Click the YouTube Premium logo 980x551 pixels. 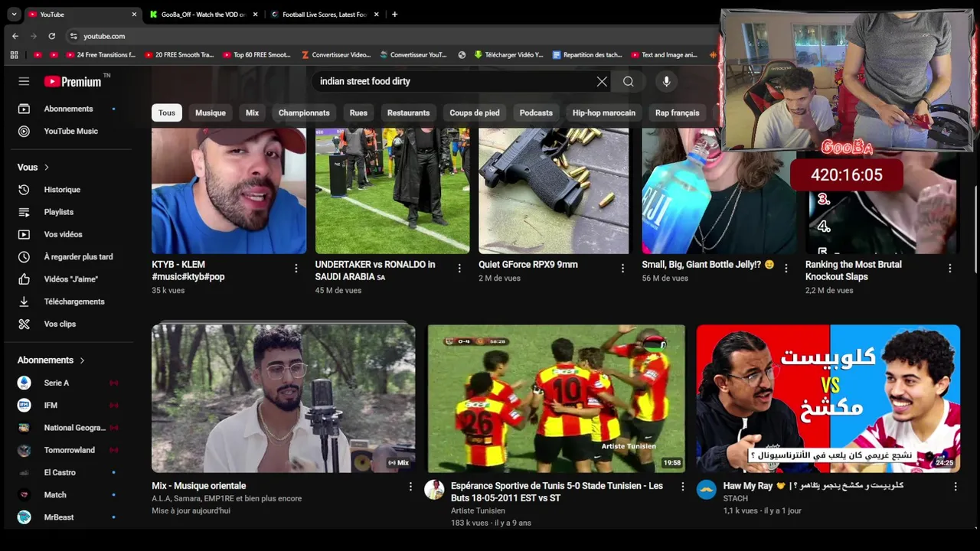click(73, 81)
